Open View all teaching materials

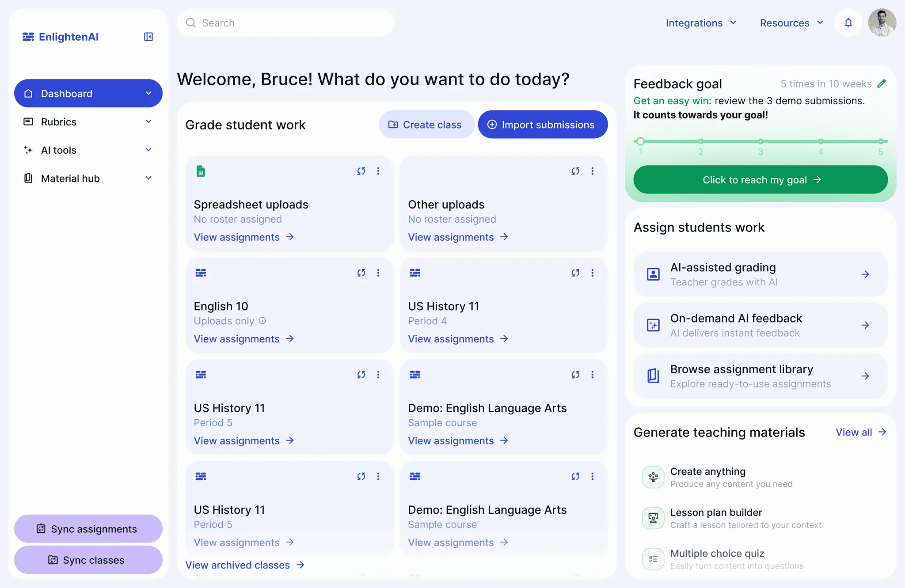(x=861, y=432)
